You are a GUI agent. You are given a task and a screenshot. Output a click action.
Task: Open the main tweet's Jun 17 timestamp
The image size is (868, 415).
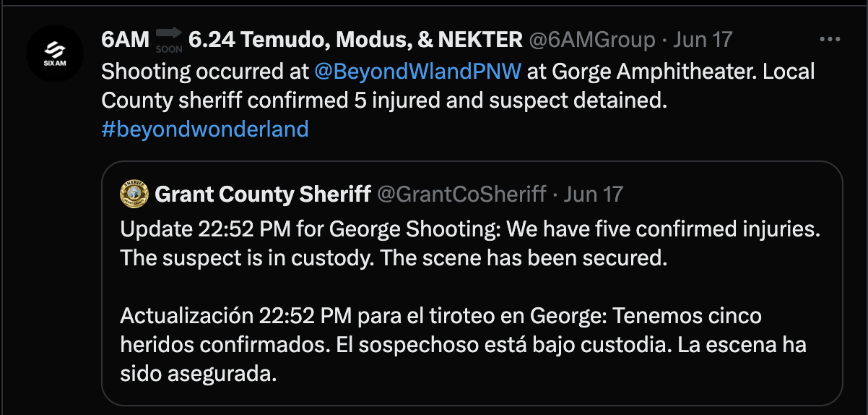[x=703, y=39]
